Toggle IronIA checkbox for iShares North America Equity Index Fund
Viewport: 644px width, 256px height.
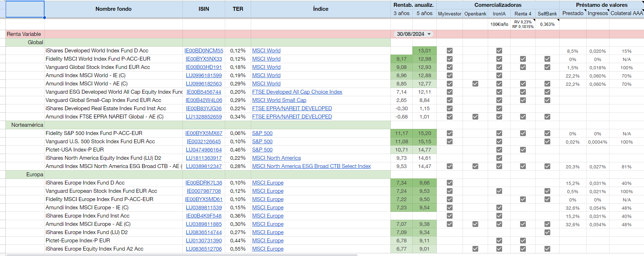tap(499, 158)
